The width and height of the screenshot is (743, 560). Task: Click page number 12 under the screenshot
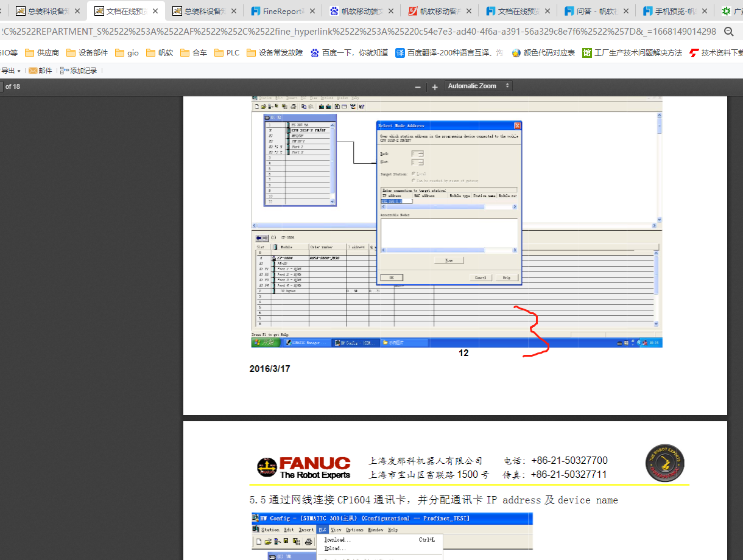pos(463,353)
